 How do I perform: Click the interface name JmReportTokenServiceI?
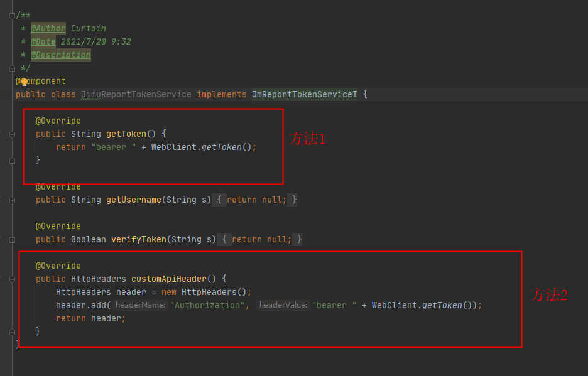pos(305,94)
